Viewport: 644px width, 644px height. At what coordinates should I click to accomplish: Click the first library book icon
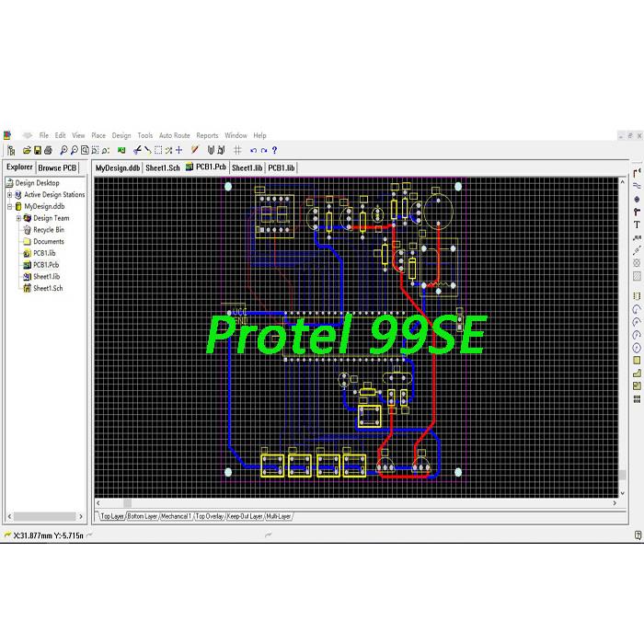click(x=211, y=150)
